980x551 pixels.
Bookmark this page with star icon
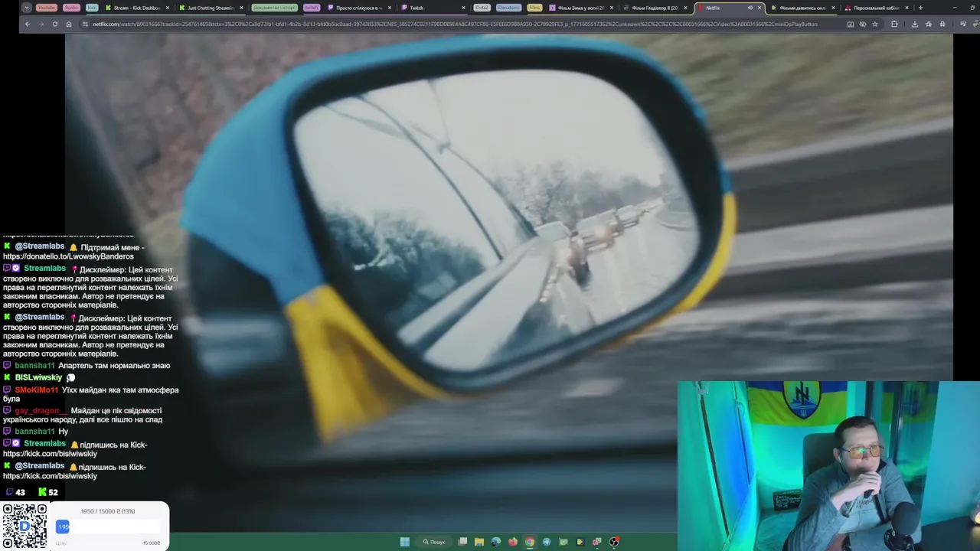click(x=875, y=24)
